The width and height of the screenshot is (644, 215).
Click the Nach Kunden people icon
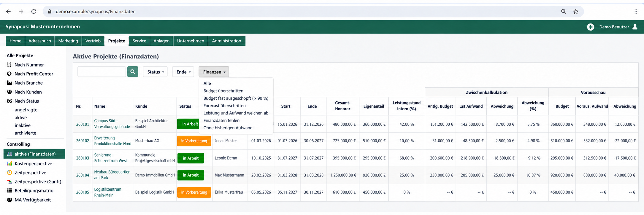[x=9, y=92]
